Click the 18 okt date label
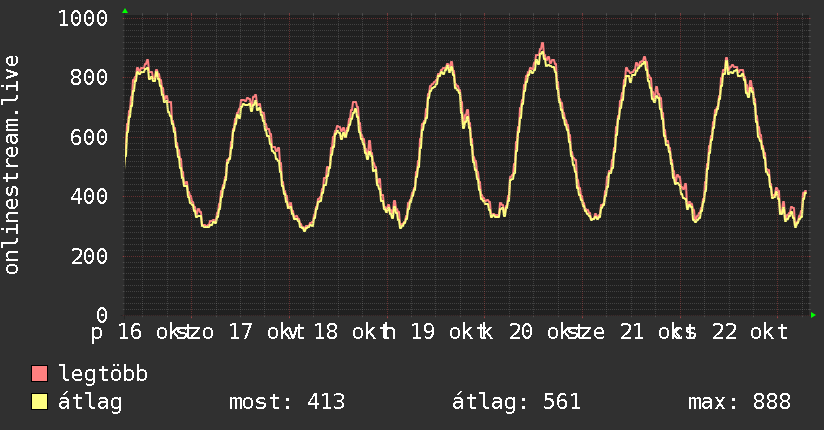This screenshot has height=430, width=824. (348, 332)
